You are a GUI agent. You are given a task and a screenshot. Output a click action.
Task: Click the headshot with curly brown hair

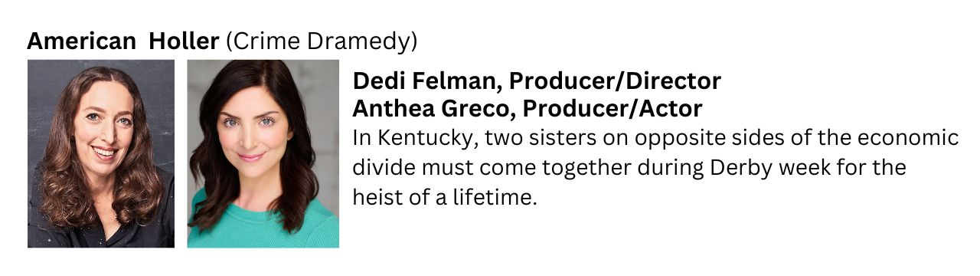point(101,153)
